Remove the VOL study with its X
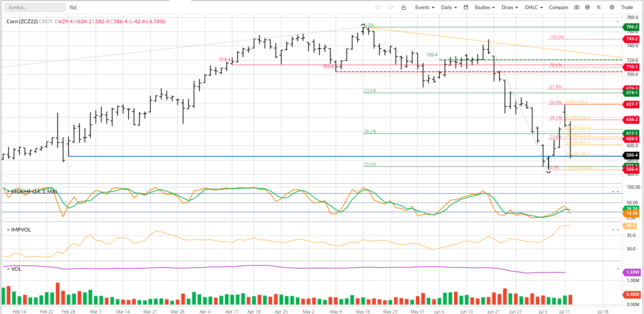This screenshot has height=314, width=644. tap(8, 269)
